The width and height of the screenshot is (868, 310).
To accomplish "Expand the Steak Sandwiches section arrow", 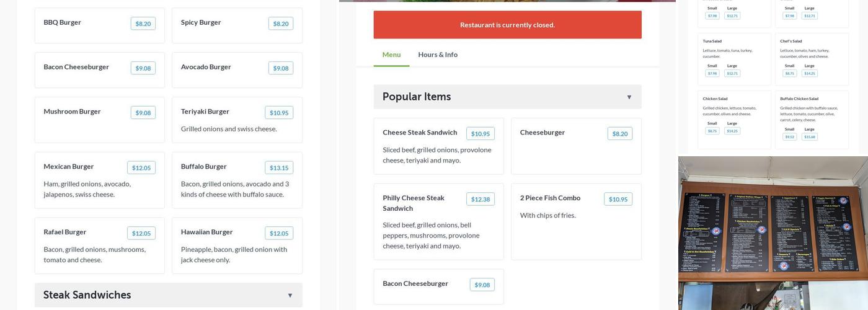I will 290,296.
